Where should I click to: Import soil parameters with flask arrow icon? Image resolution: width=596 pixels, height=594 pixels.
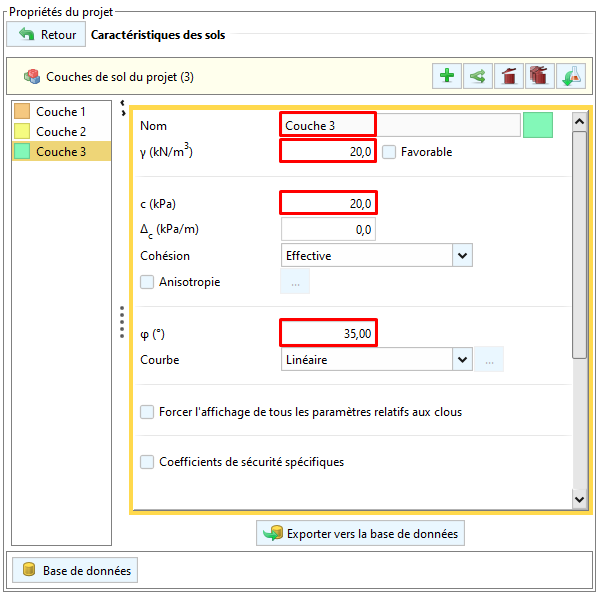click(x=571, y=76)
